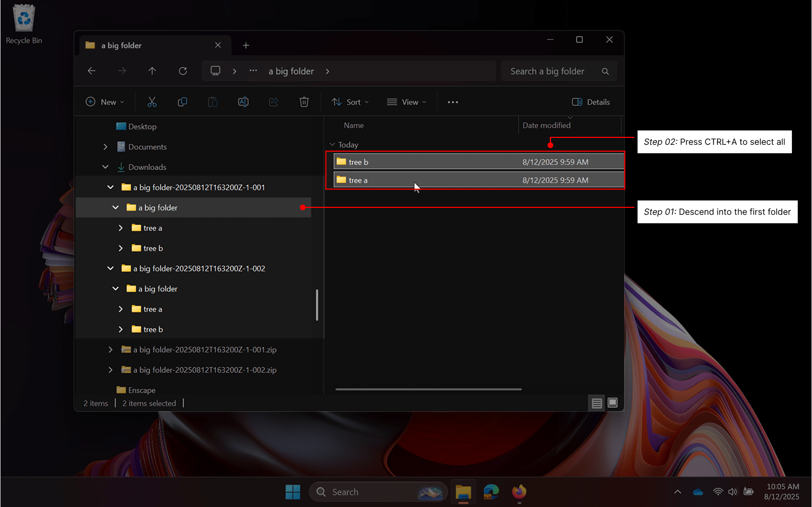
Task: Open the View dropdown menu
Action: point(407,102)
